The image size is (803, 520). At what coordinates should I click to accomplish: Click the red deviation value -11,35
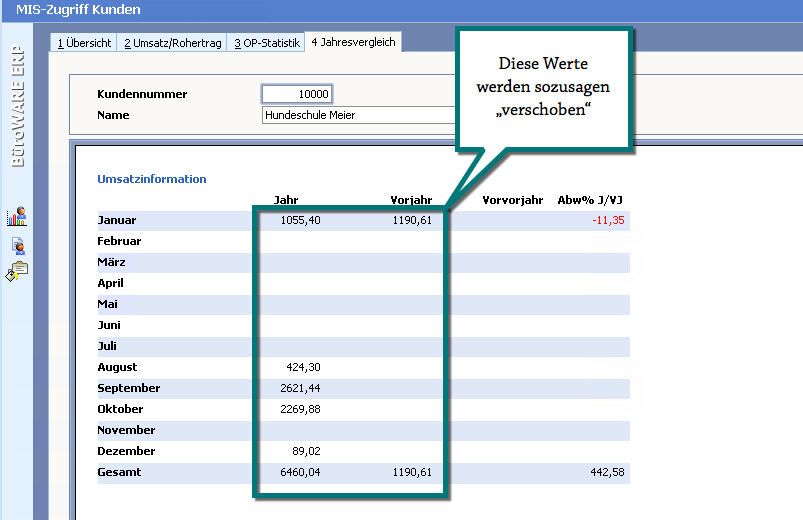(607, 220)
